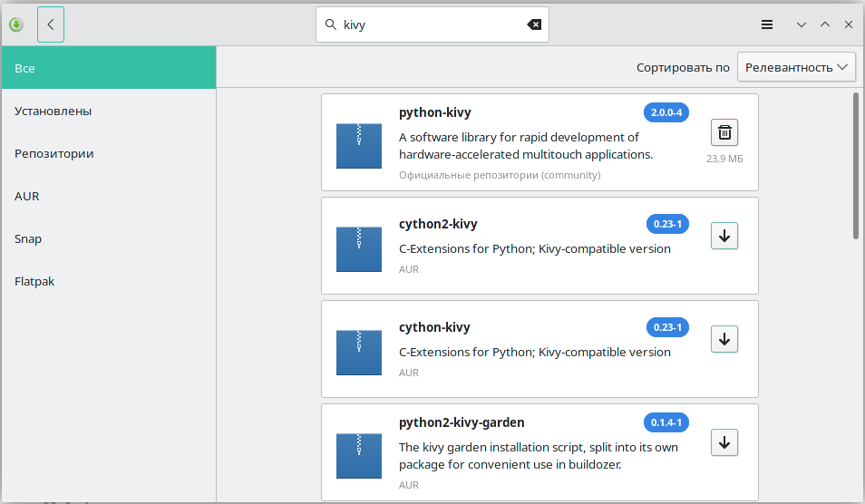Go back with the left arrow button

point(51,24)
